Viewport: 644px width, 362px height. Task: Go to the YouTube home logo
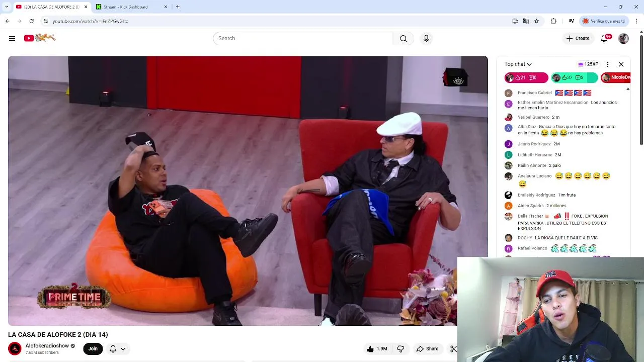pyautogui.click(x=40, y=38)
